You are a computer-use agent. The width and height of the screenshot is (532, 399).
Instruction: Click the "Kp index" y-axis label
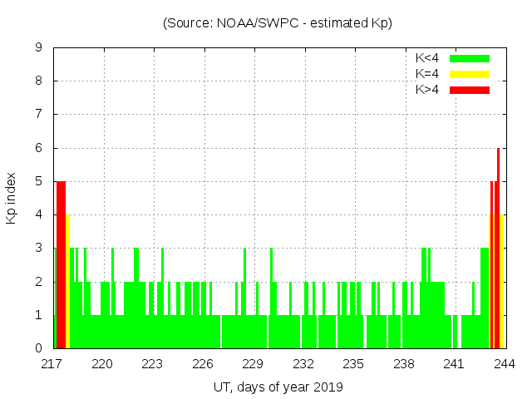12,199
